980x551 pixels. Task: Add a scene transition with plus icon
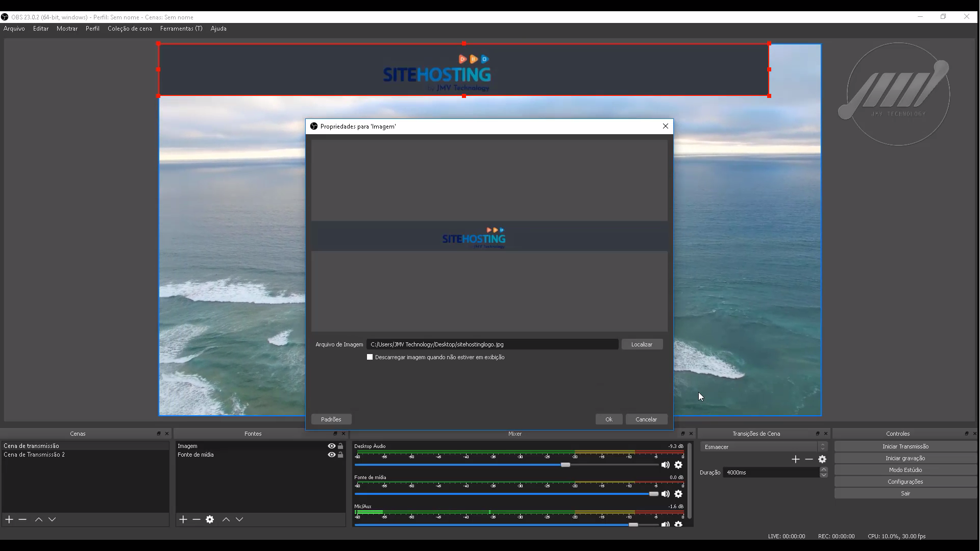[795, 459]
